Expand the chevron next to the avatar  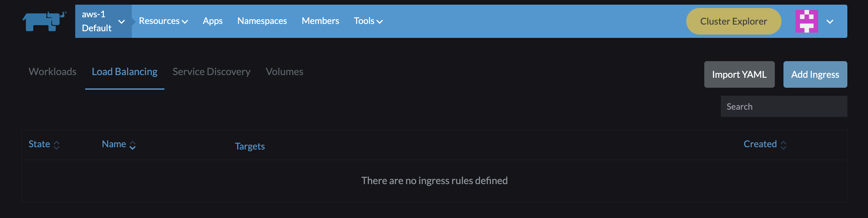(830, 21)
